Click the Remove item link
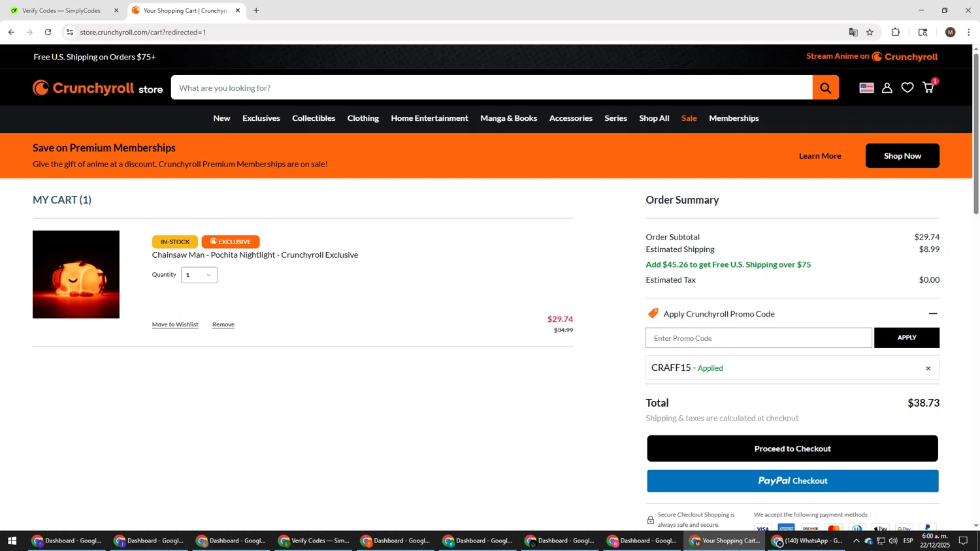Image resolution: width=980 pixels, height=551 pixels. click(223, 324)
